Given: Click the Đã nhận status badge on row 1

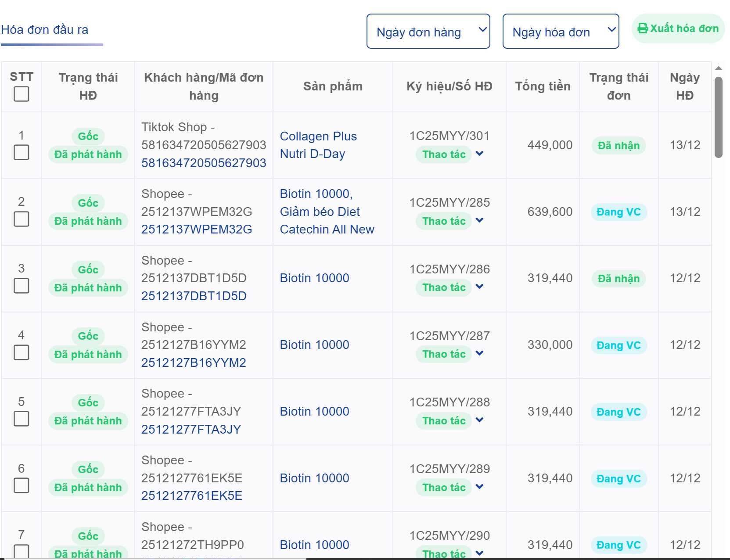Looking at the screenshot, I should tap(619, 145).
